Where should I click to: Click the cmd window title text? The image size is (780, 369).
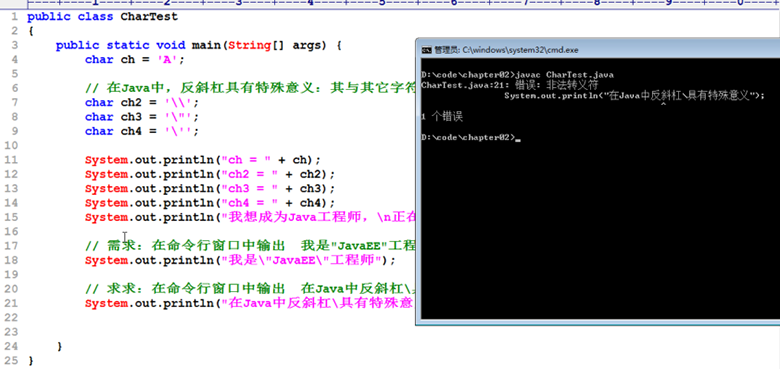click(x=506, y=50)
